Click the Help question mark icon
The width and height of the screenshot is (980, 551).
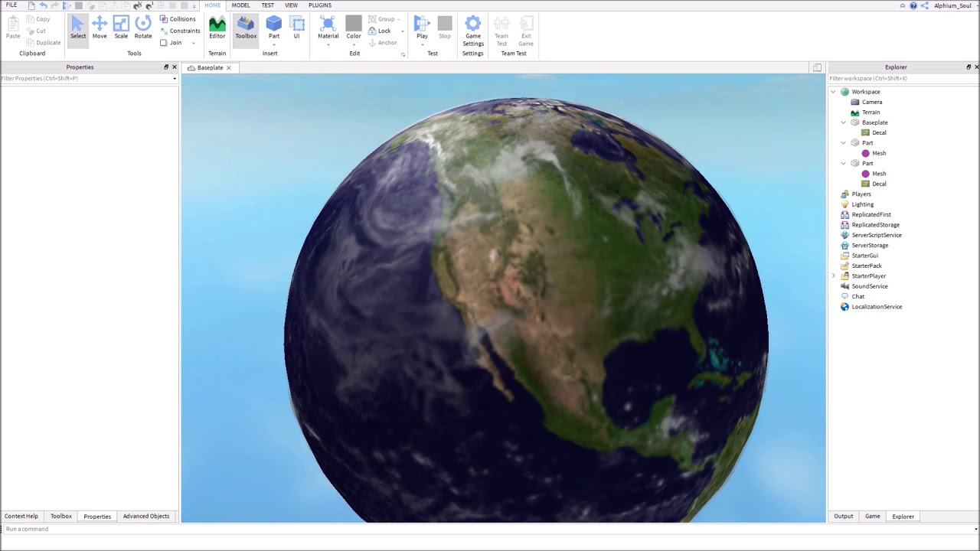pos(913,5)
